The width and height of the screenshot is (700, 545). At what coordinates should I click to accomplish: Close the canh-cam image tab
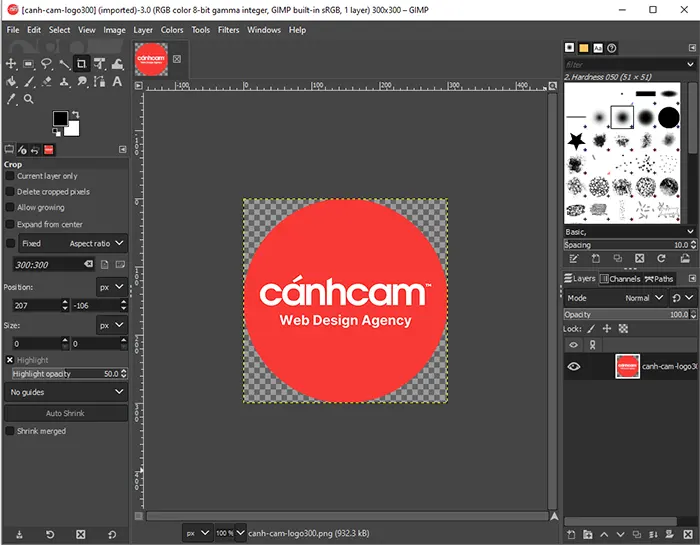coord(177,59)
